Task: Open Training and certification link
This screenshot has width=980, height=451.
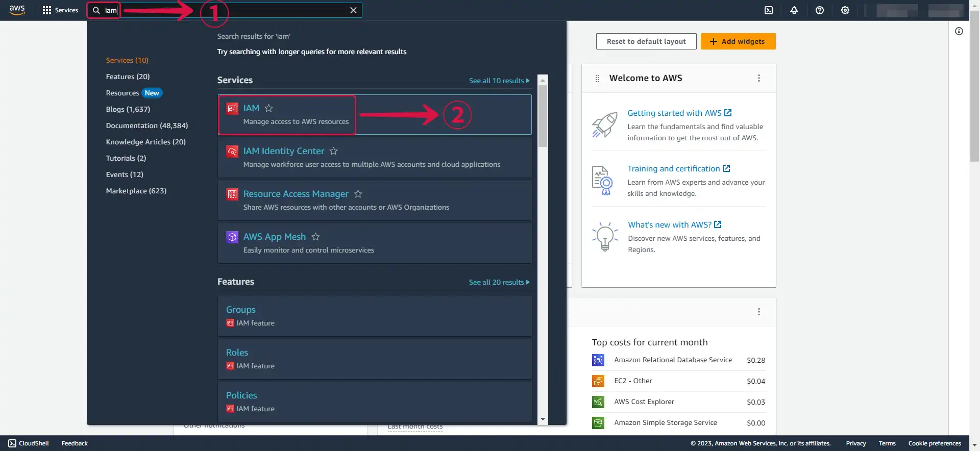Action: point(679,168)
